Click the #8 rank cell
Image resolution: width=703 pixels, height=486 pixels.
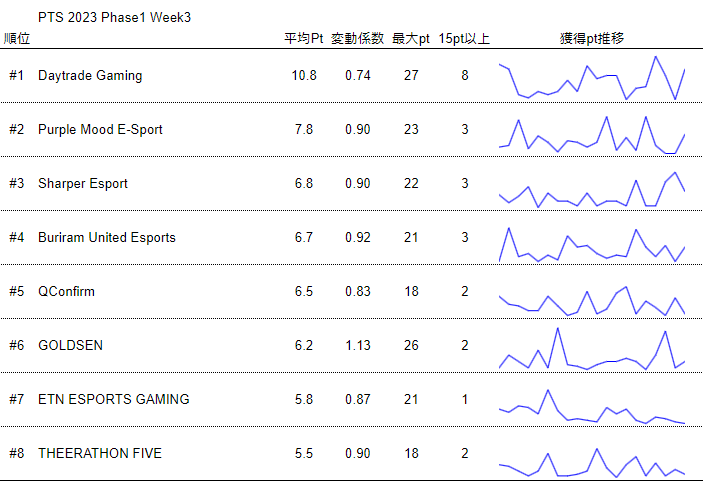coord(16,454)
